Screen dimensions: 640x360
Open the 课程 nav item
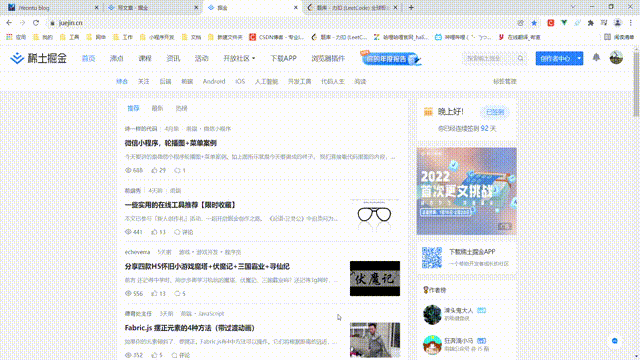(145, 58)
